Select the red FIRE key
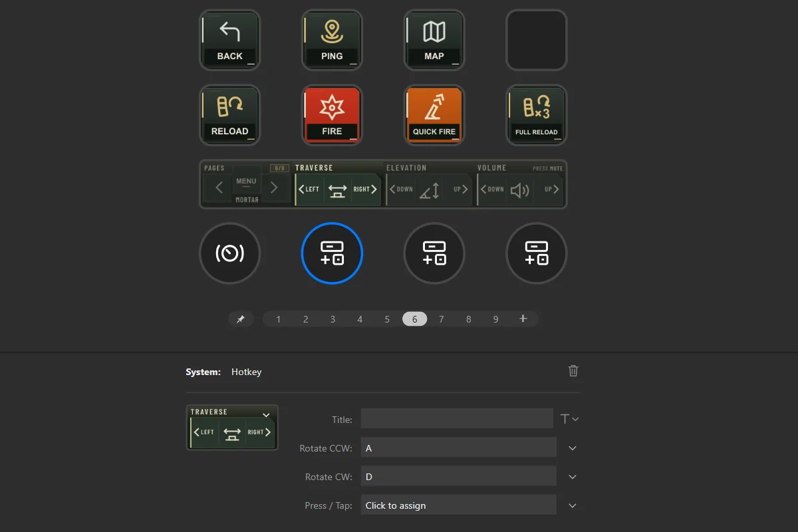The height and width of the screenshot is (532, 798). click(x=332, y=115)
